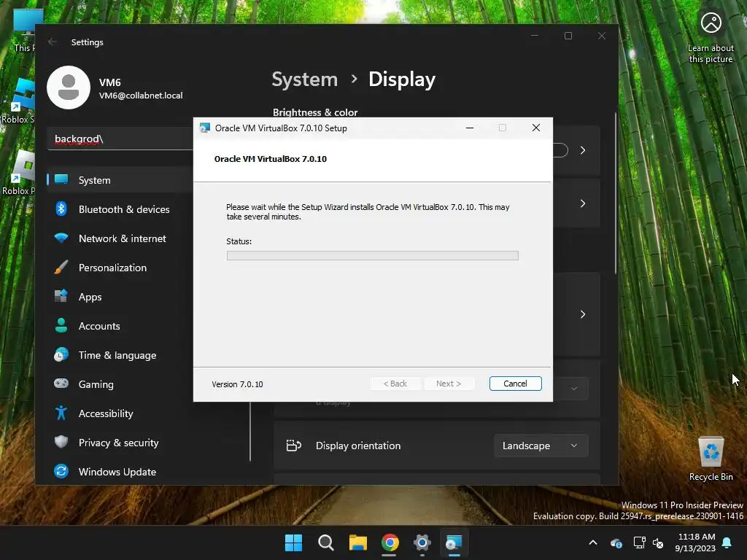Click the Settings back arrow
Viewport: 747px width, 560px height.
click(x=53, y=42)
